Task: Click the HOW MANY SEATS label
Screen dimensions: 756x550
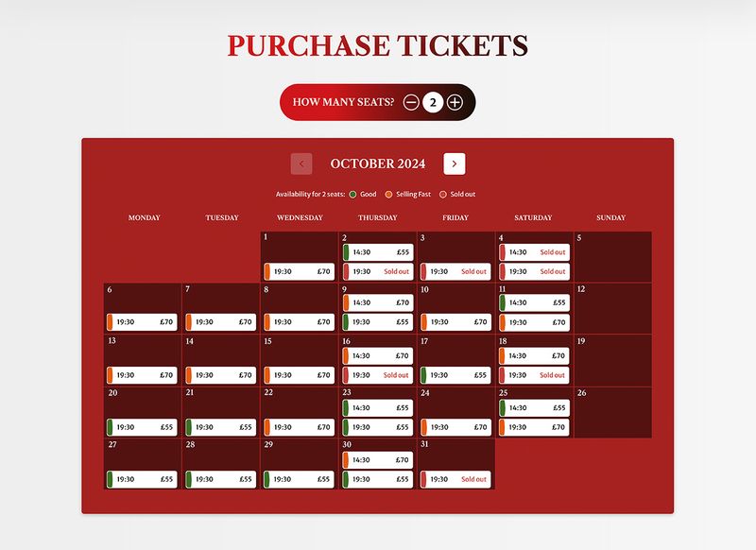Action: point(343,101)
